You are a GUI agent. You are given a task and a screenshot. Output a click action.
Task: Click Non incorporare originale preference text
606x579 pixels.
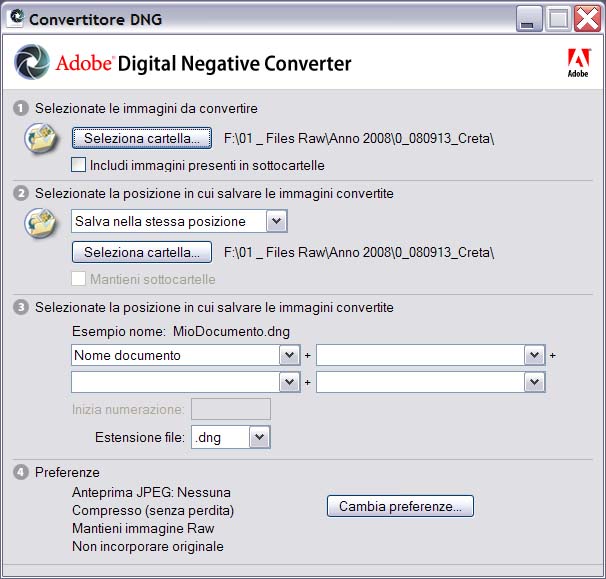[x=148, y=546]
